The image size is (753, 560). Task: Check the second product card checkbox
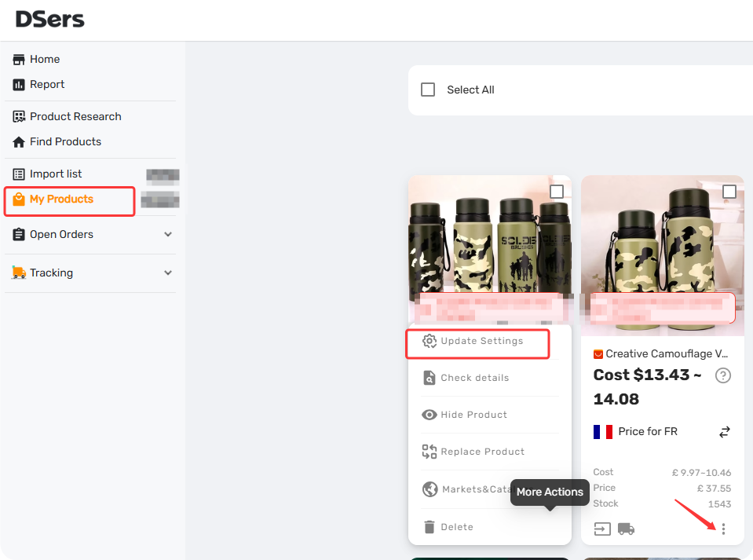pyautogui.click(x=729, y=192)
